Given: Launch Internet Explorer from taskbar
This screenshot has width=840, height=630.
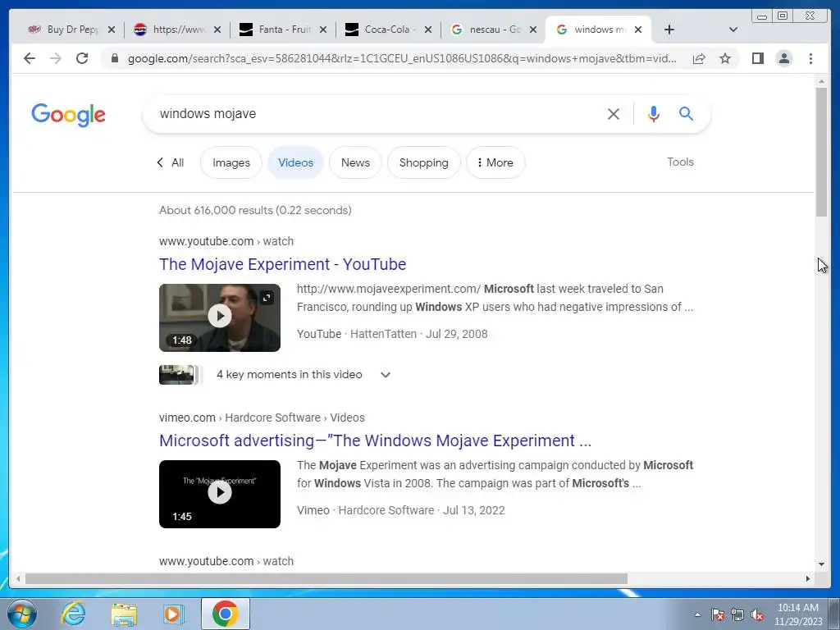Looking at the screenshot, I should [x=73, y=614].
